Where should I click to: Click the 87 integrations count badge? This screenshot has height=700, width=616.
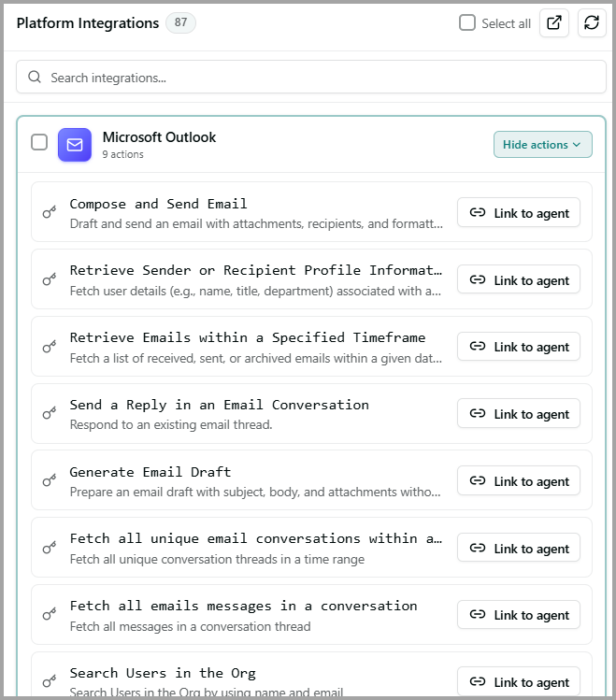point(180,22)
